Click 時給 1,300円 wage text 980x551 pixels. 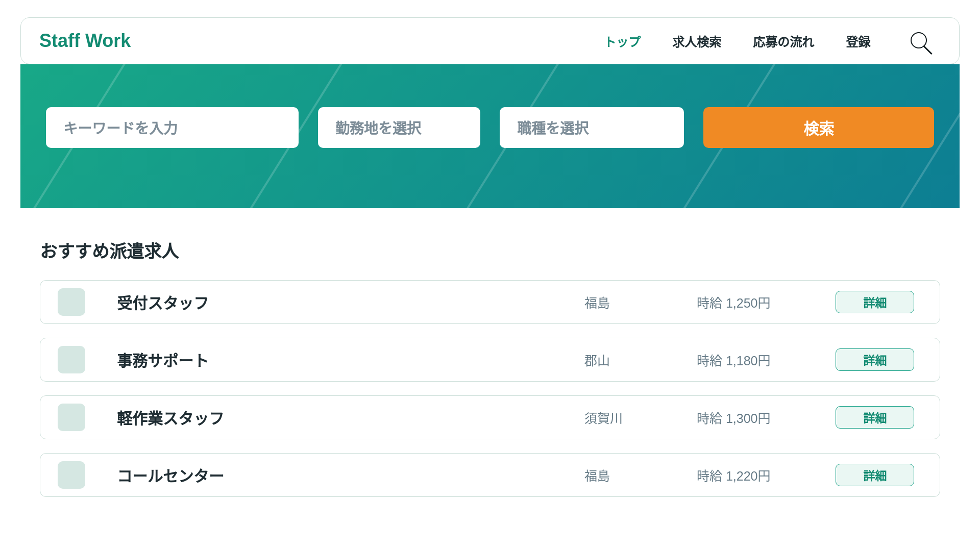[x=733, y=418]
